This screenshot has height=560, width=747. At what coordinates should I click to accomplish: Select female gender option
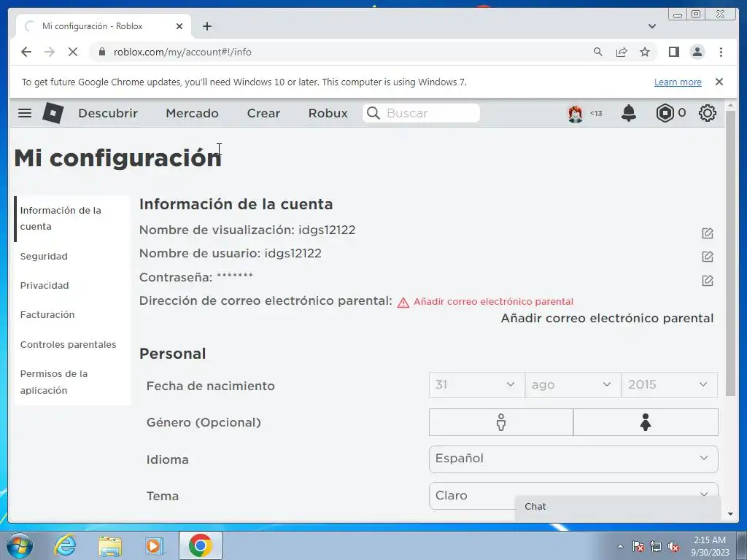[x=646, y=422]
